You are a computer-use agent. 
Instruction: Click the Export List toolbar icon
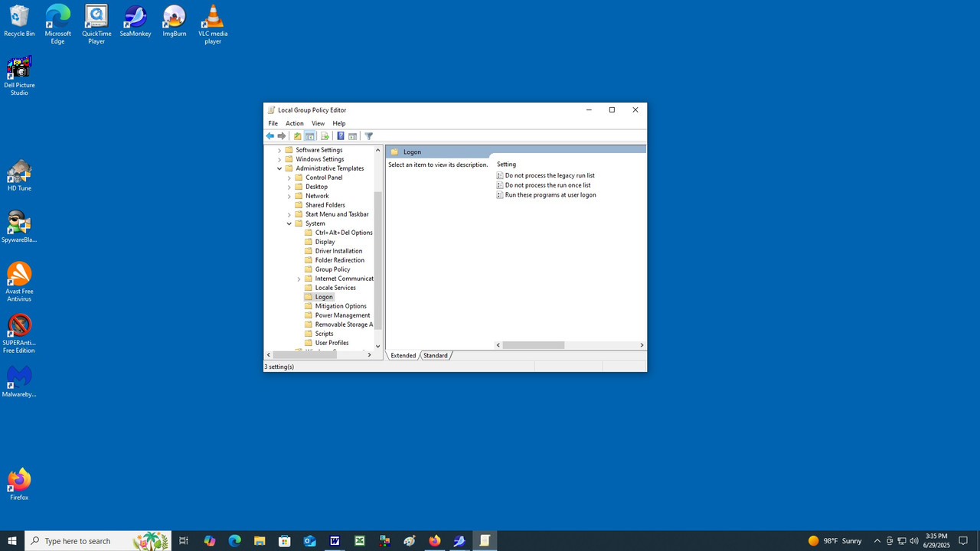click(x=325, y=136)
